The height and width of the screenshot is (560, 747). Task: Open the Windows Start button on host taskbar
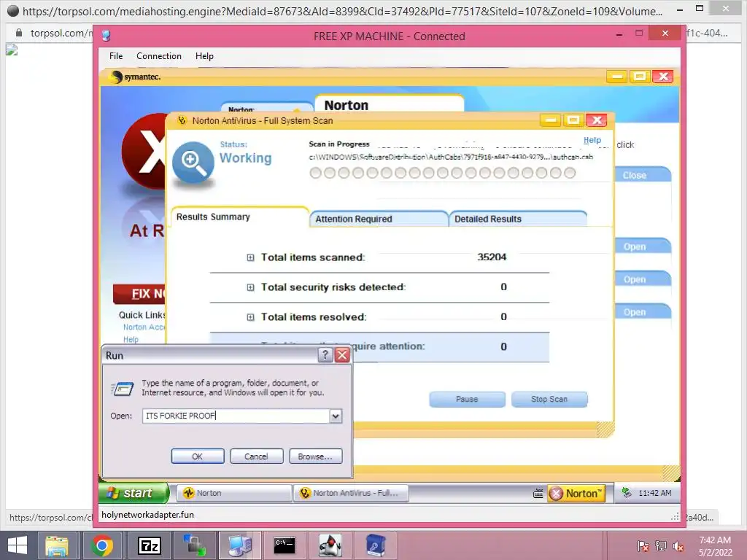click(18, 545)
